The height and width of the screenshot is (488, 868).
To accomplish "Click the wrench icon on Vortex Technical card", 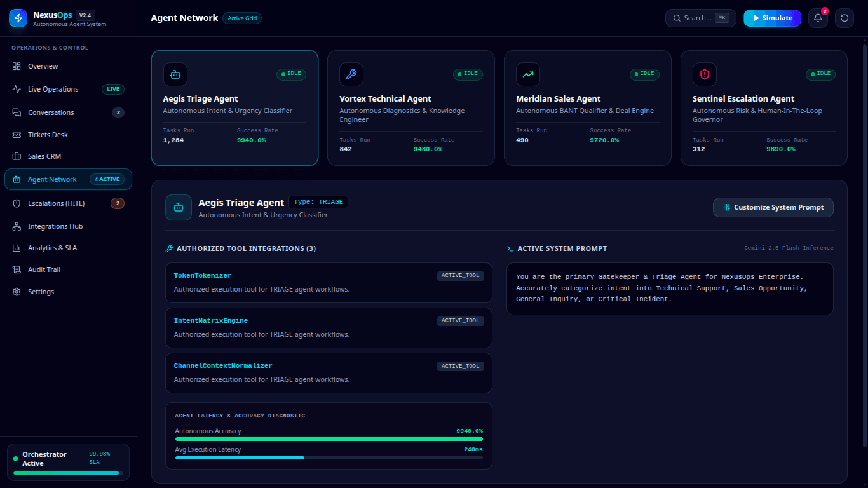I will (x=351, y=74).
